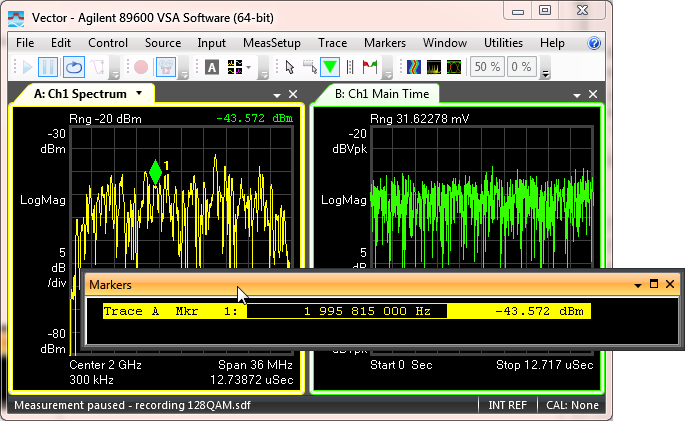Image resolution: width=685 pixels, height=421 pixels.
Task: Click the 50 % toolbar field
Action: pos(487,67)
